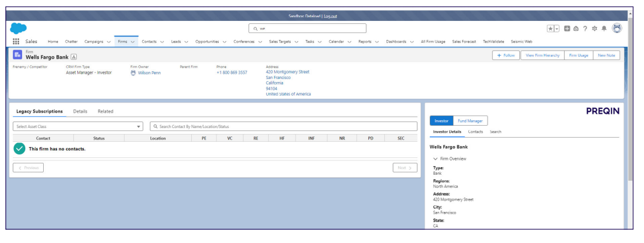Open the 420 Montgomery Street address link
The image size is (644, 243).
click(287, 72)
